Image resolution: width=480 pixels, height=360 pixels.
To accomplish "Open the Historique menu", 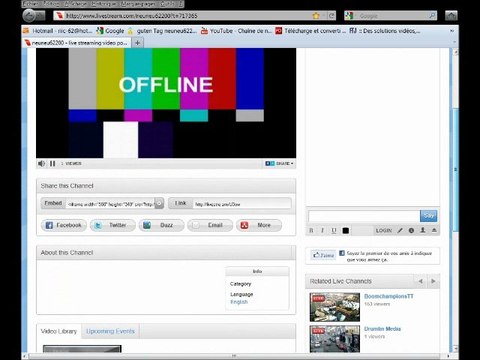I will [103, 4].
